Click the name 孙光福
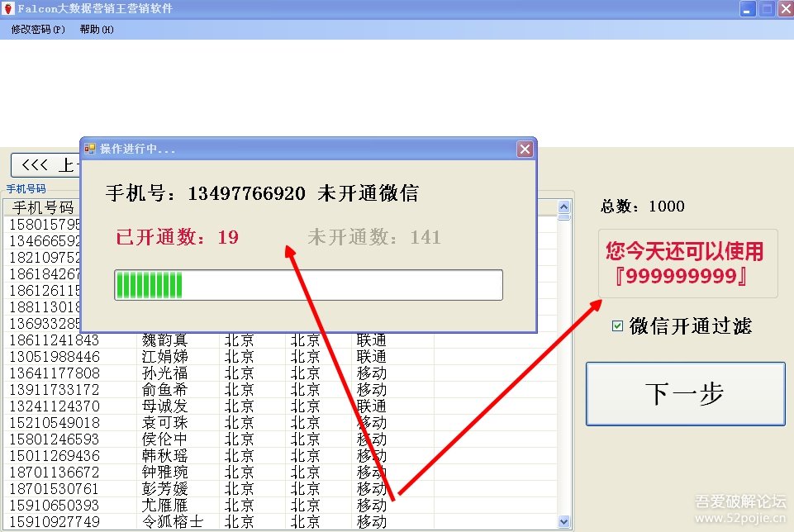 pyautogui.click(x=164, y=373)
